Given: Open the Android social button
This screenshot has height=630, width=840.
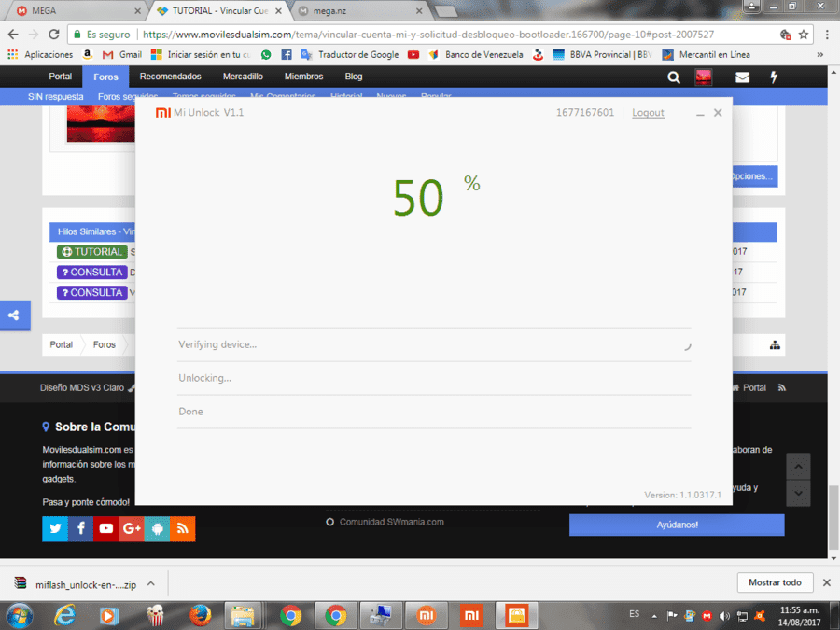Looking at the screenshot, I should point(157,529).
